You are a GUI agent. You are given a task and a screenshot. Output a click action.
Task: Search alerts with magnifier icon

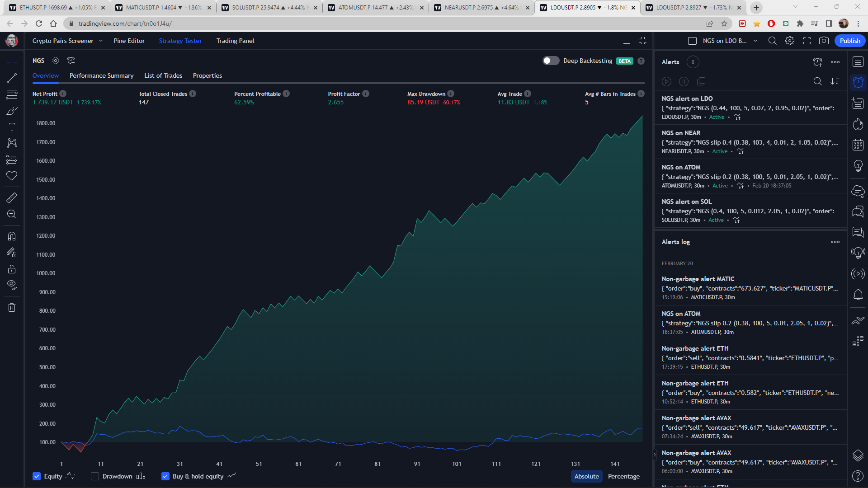click(817, 81)
